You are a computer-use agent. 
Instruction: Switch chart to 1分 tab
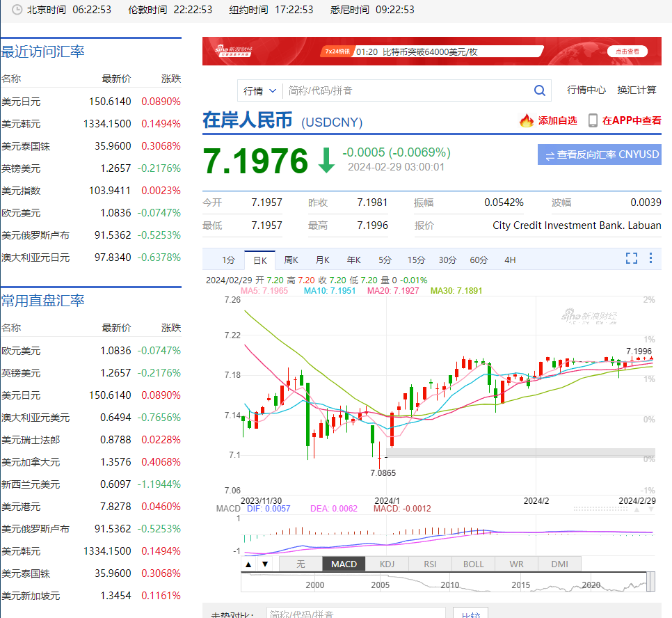pos(228,260)
